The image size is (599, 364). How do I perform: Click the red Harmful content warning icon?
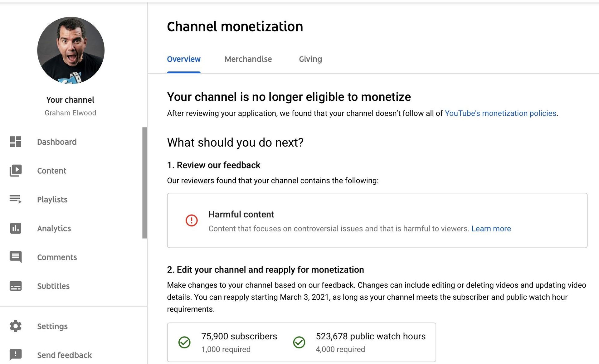tap(192, 221)
